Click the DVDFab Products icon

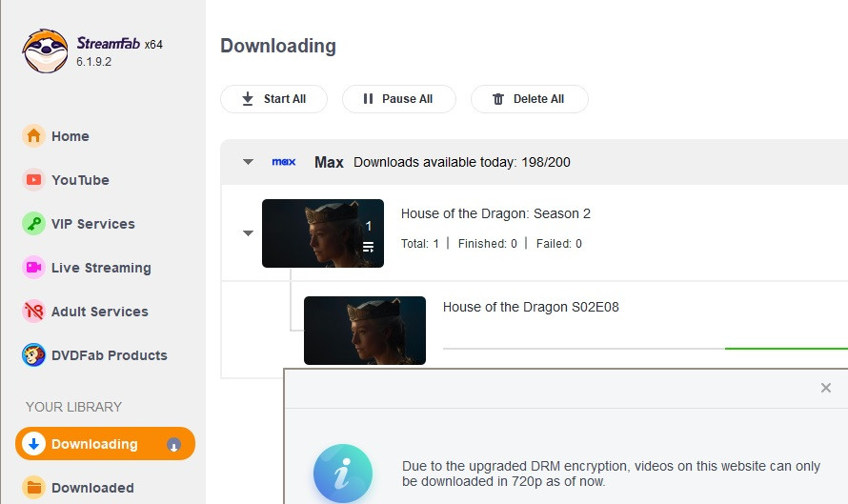point(34,355)
